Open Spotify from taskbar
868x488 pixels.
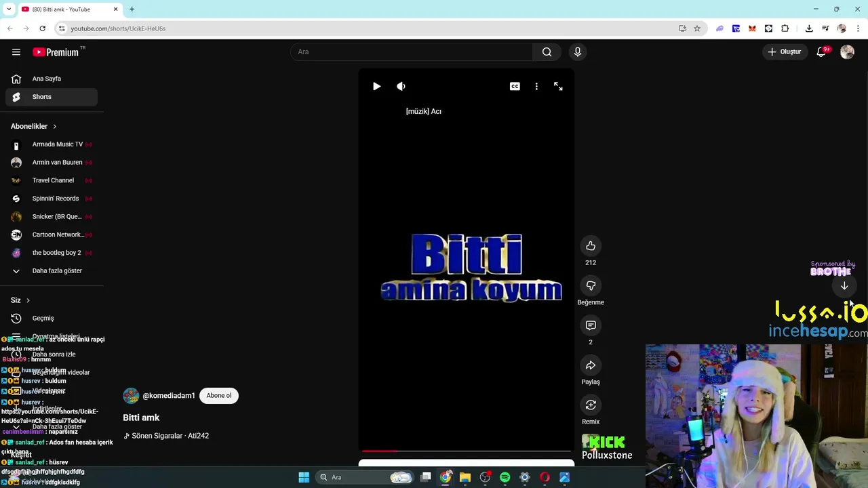tap(505, 477)
